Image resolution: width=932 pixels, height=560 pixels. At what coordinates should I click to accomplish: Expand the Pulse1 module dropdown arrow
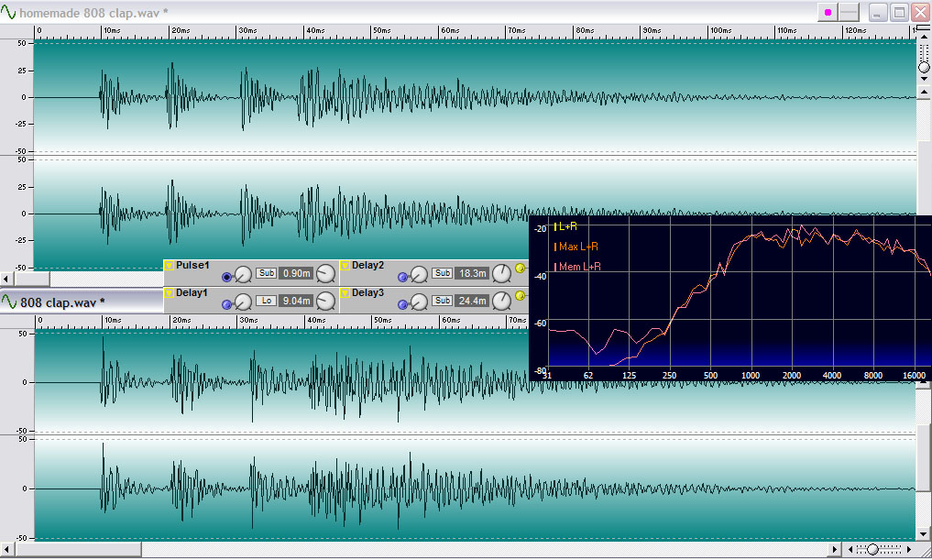[169, 266]
